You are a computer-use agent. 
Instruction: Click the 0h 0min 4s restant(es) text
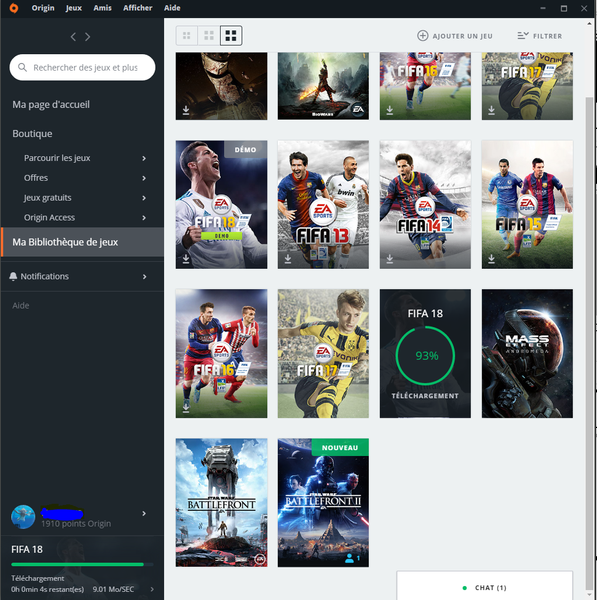point(47,589)
